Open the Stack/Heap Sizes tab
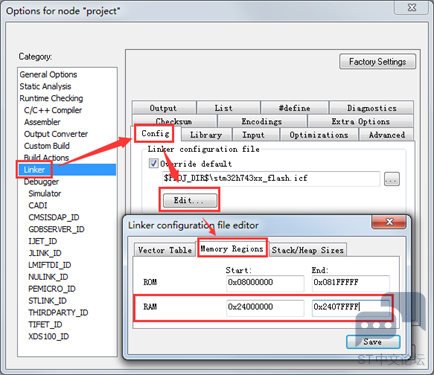 coord(308,250)
